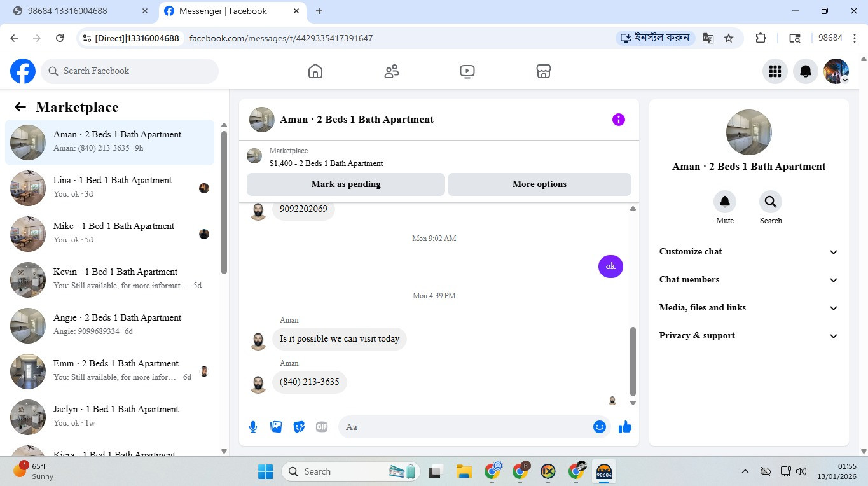Viewport: 868px width, 486px height.
Task: Open the site information icon in address bar
Action: (x=87, y=38)
